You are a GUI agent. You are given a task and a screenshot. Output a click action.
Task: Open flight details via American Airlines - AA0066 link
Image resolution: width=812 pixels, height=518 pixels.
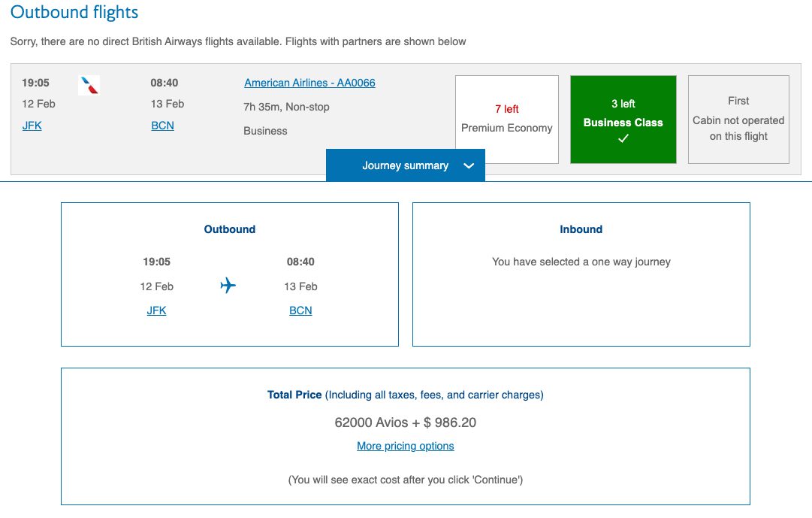click(x=309, y=83)
